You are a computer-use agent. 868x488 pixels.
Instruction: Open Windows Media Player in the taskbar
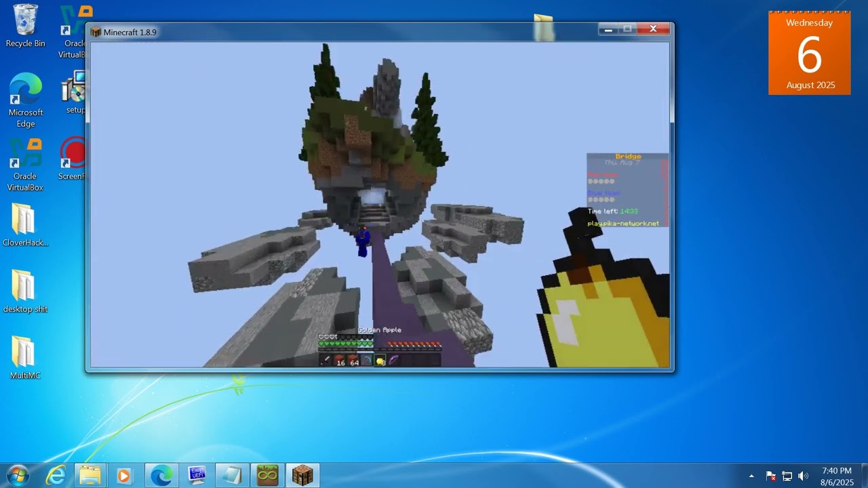tap(124, 476)
